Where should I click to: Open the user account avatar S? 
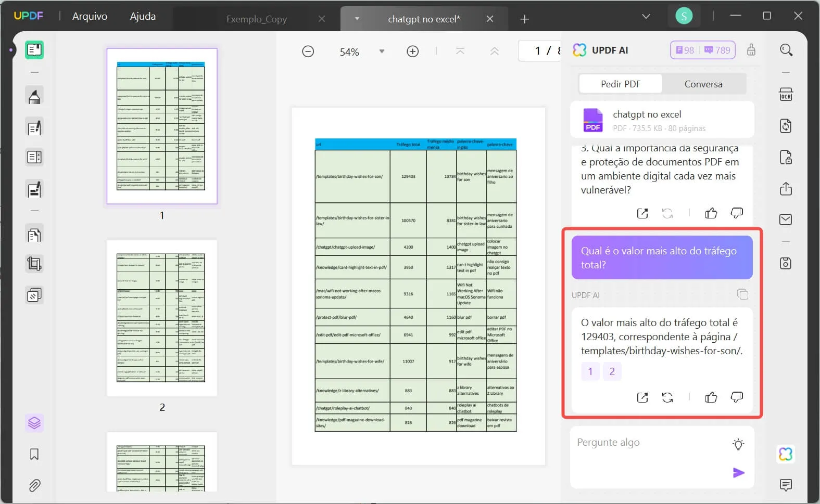684,16
